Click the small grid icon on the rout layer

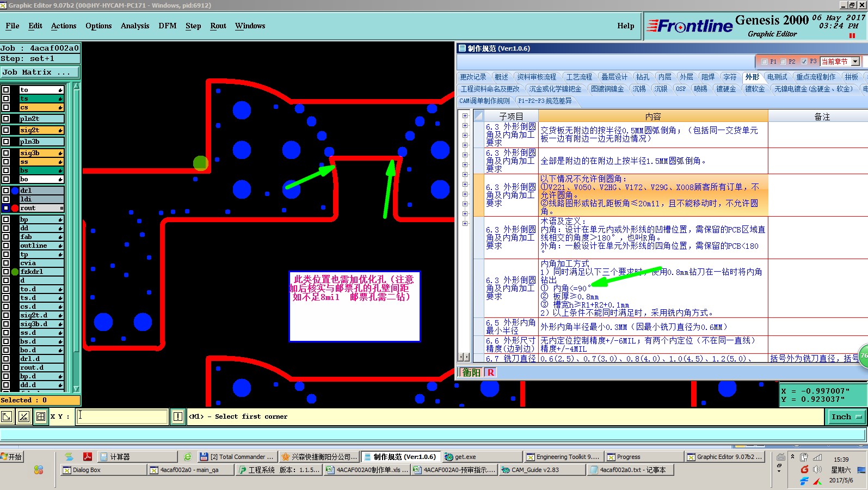pos(61,208)
